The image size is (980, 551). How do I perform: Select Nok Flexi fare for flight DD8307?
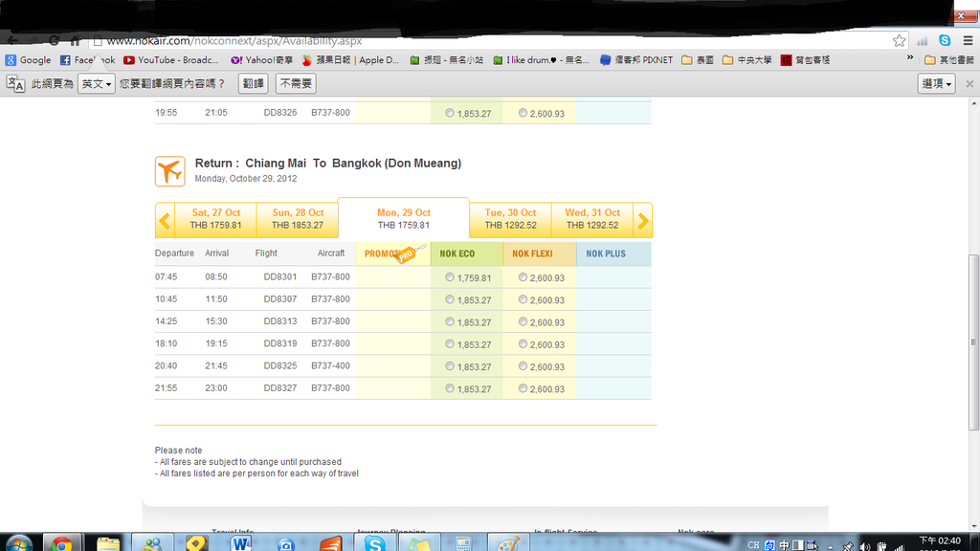tap(523, 299)
